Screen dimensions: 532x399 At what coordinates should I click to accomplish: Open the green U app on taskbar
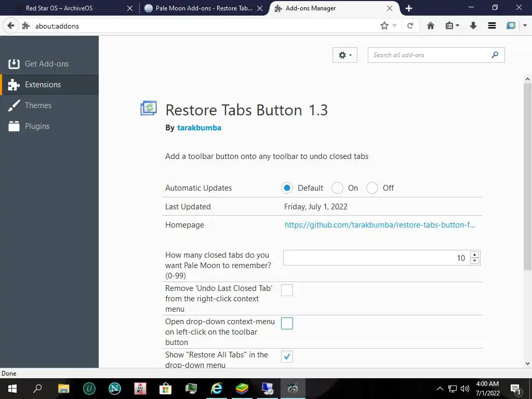coord(89,388)
